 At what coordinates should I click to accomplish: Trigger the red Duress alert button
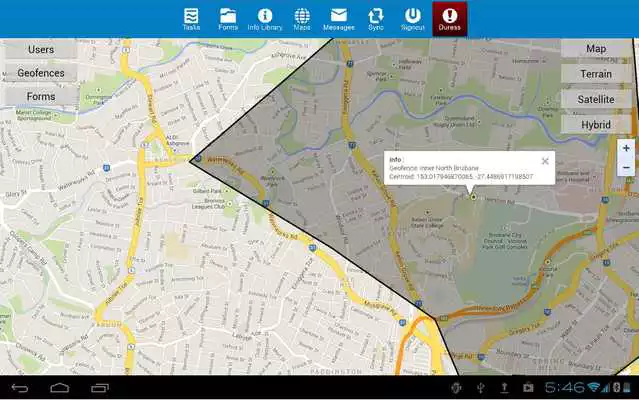point(450,18)
